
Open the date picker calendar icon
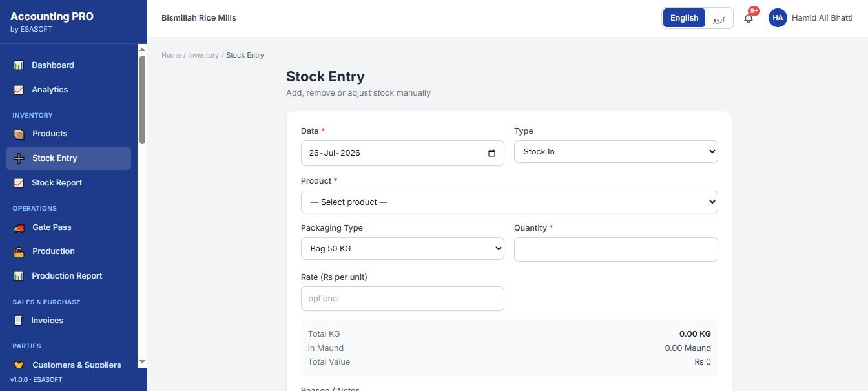pyautogui.click(x=491, y=153)
